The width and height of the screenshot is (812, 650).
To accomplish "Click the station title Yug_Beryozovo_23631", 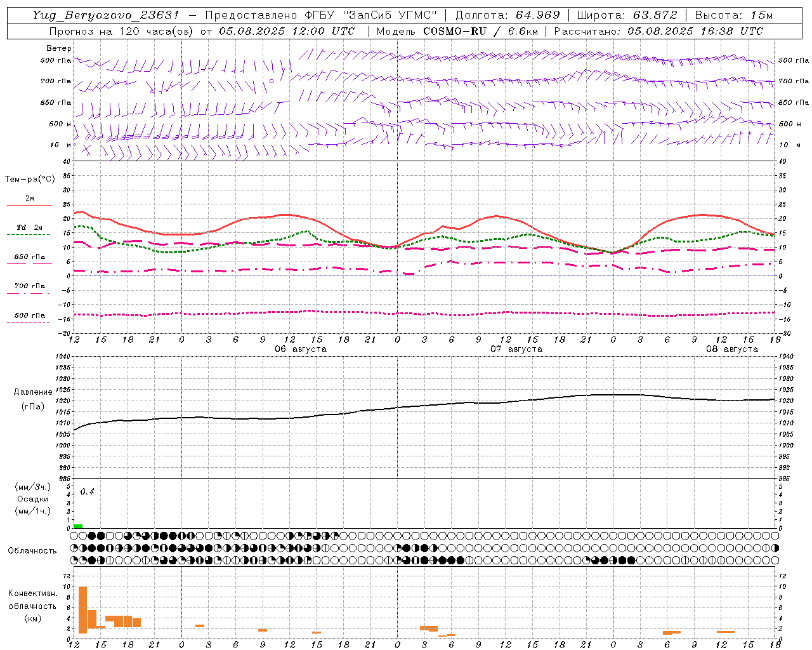I will (x=106, y=15).
